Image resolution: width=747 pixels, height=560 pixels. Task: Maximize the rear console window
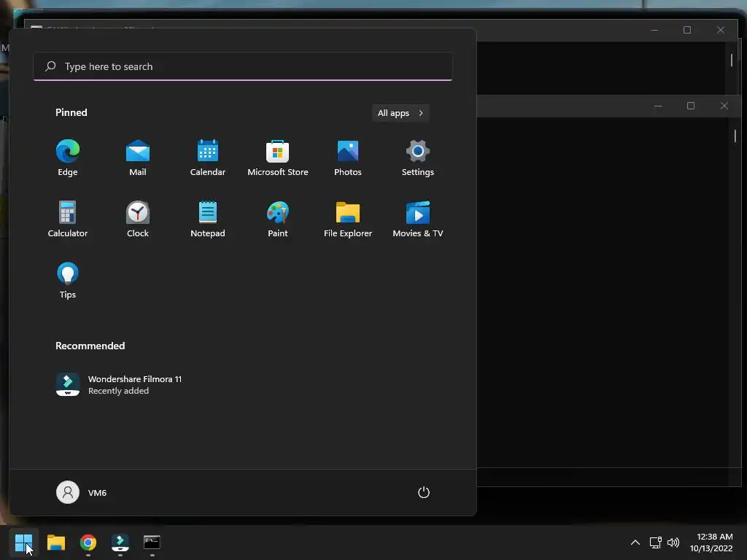point(687,30)
